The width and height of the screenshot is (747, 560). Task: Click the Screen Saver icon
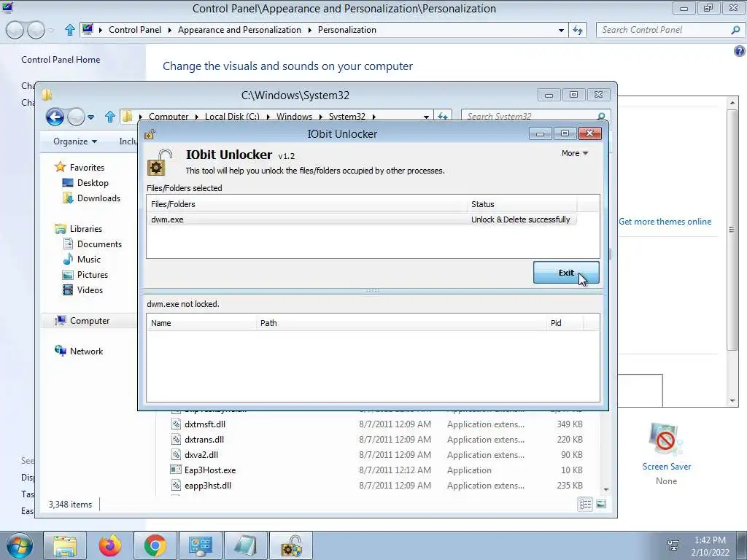(x=665, y=439)
